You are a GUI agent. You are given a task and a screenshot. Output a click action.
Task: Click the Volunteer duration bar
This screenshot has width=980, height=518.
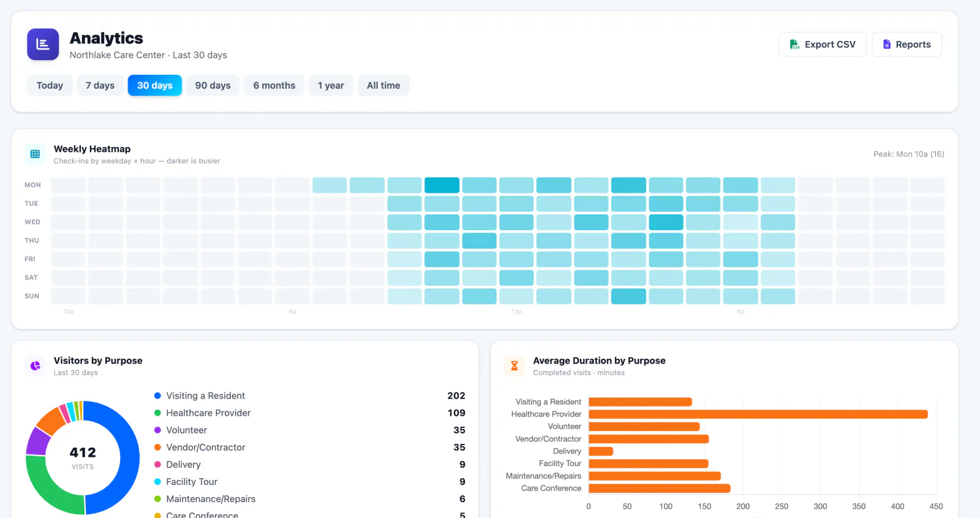(644, 426)
